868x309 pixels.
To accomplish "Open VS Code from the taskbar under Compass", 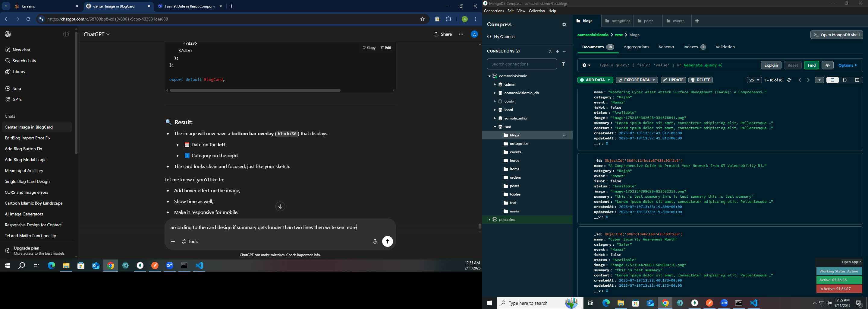I will (754, 303).
